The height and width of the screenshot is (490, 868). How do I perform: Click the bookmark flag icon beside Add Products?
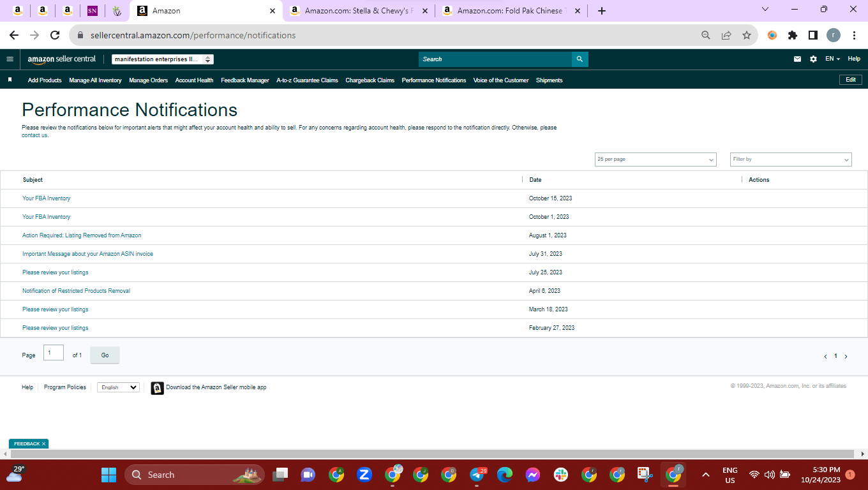point(10,80)
